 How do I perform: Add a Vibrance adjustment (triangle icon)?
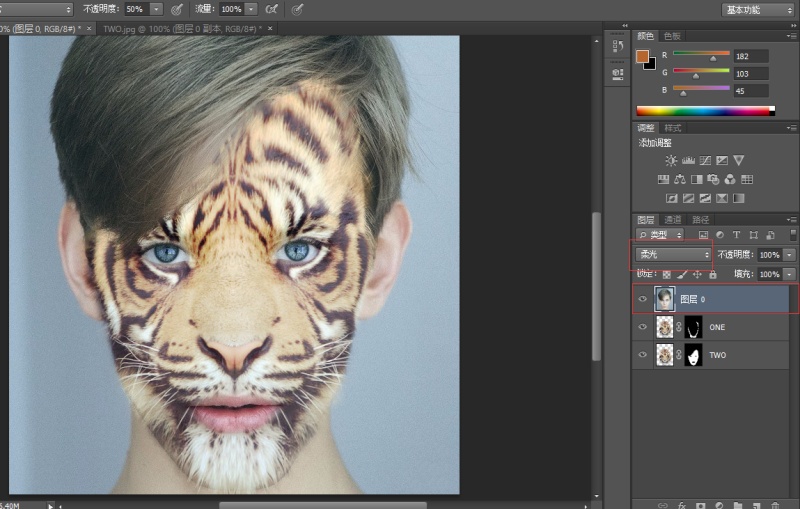click(x=738, y=161)
